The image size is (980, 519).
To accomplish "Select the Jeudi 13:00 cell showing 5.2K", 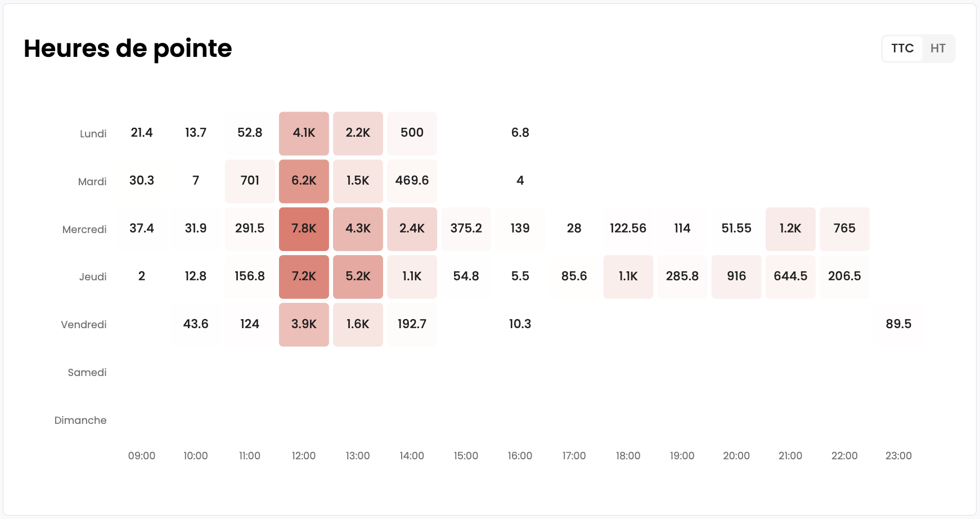I will tap(358, 276).
